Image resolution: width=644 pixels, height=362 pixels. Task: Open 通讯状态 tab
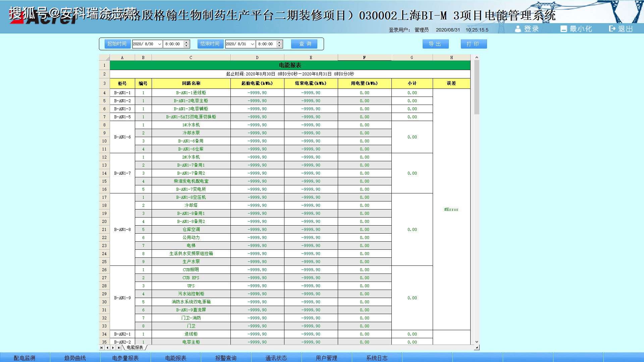tap(276, 358)
